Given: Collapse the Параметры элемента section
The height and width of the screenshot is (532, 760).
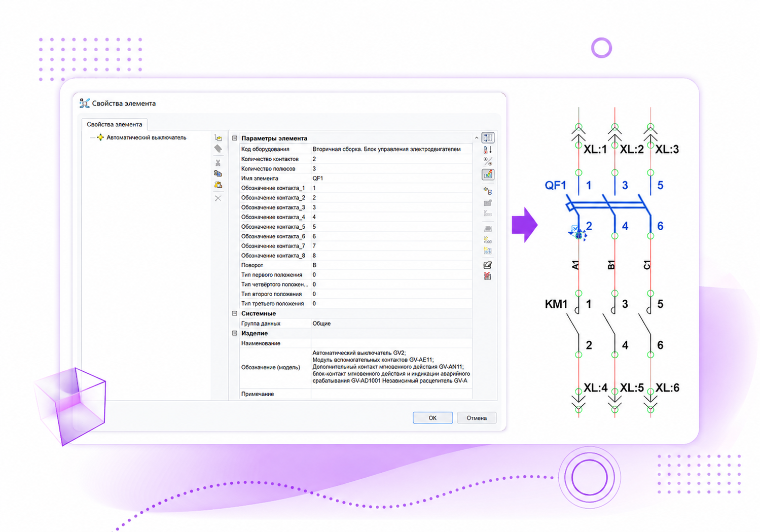Looking at the screenshot, I should [235, 138].
